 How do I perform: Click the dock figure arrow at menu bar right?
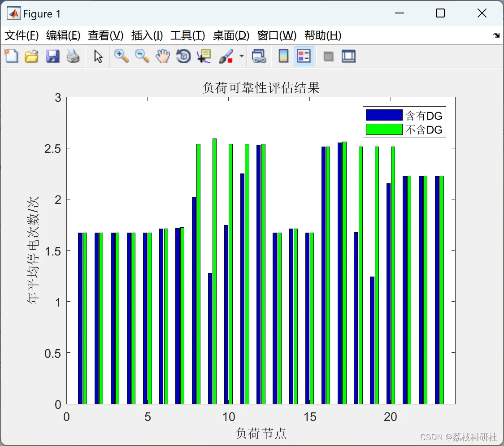tap(497, 35)
